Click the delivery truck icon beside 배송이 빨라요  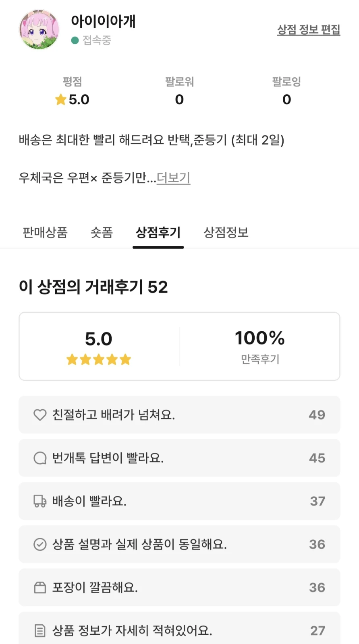40,501
